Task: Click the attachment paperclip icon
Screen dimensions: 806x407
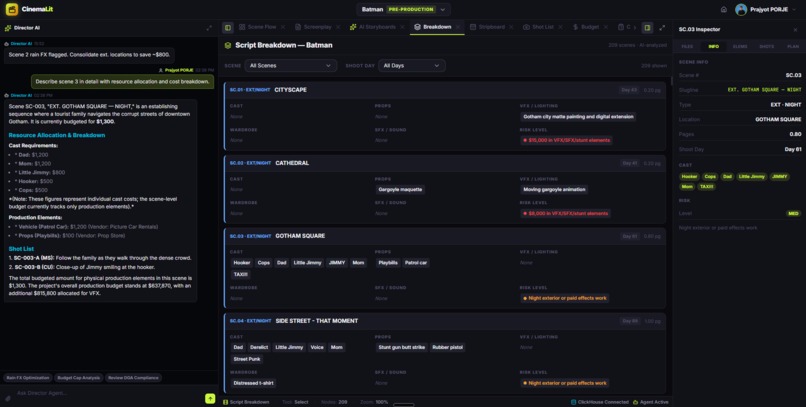Action: [8, 398]
